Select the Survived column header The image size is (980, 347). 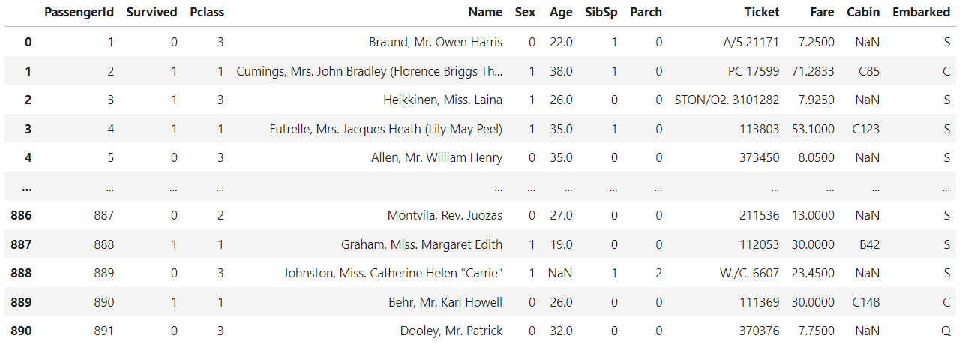point(152,12)
